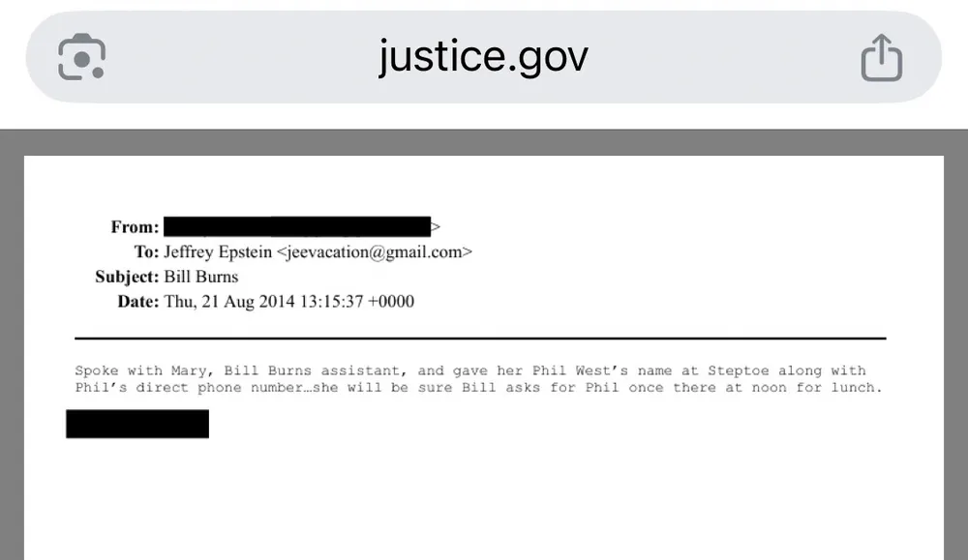Select the Jeffrey Epstein recipient name
The width and height of the screenshot is (968, 560).
[x=218, y=252]
